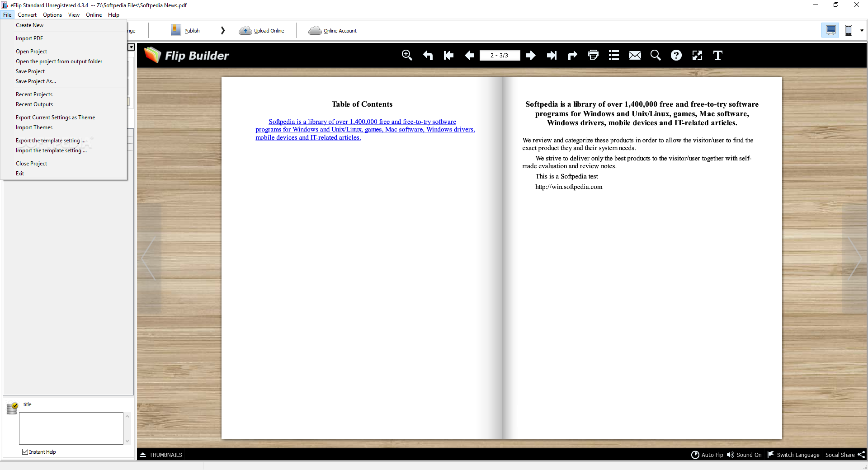The width and height of the screenshot is (868, 470).
Task: Click the left page flip arrow
Action: (148, 258)
